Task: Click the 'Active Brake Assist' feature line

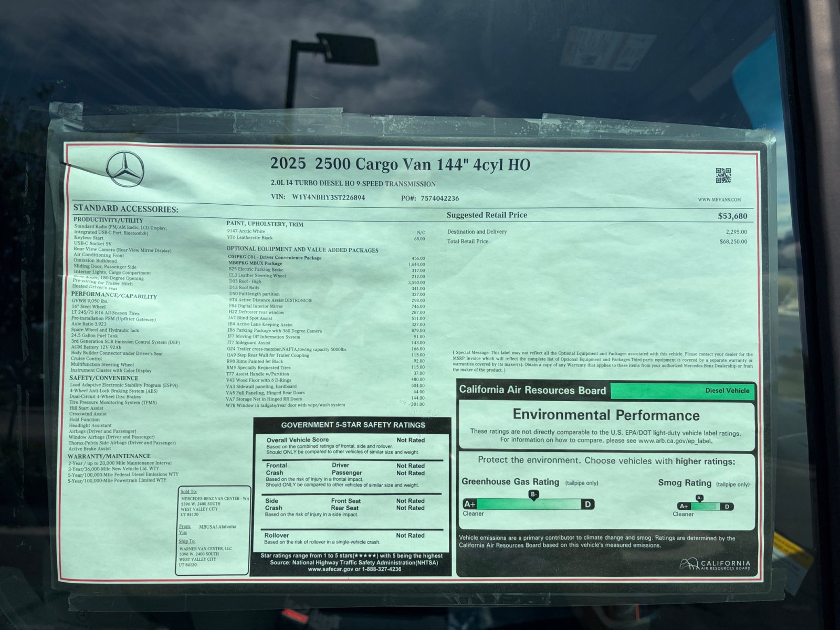Action: (x=89, y=448)
